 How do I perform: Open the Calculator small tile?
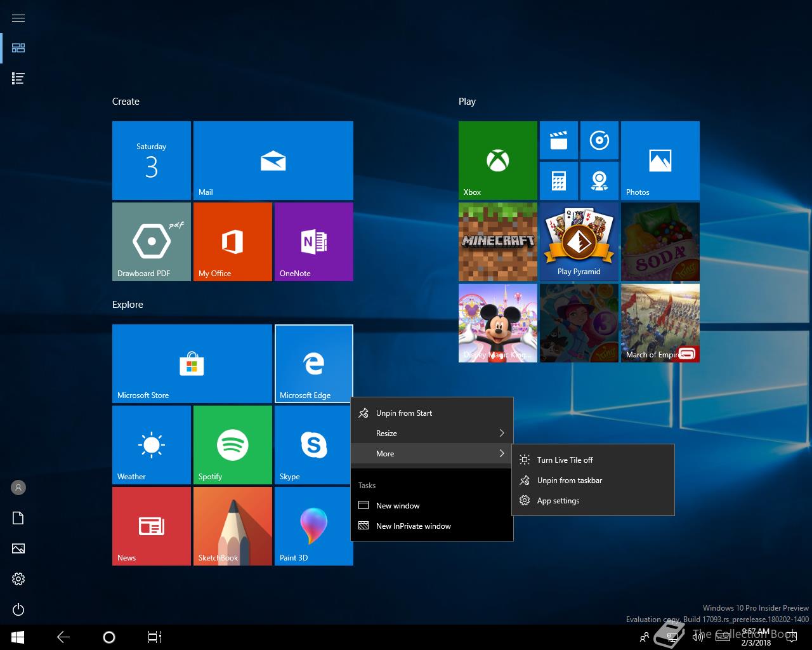click(558, 181)
